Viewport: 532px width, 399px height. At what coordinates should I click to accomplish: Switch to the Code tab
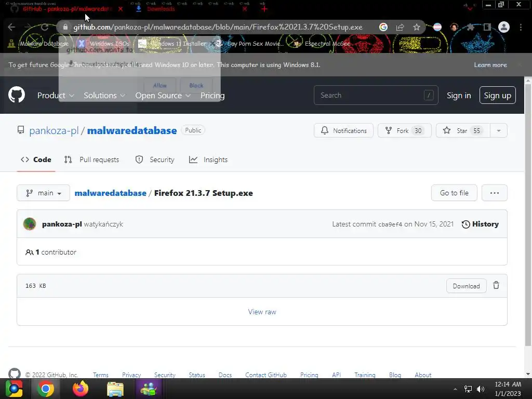point(36,159)
